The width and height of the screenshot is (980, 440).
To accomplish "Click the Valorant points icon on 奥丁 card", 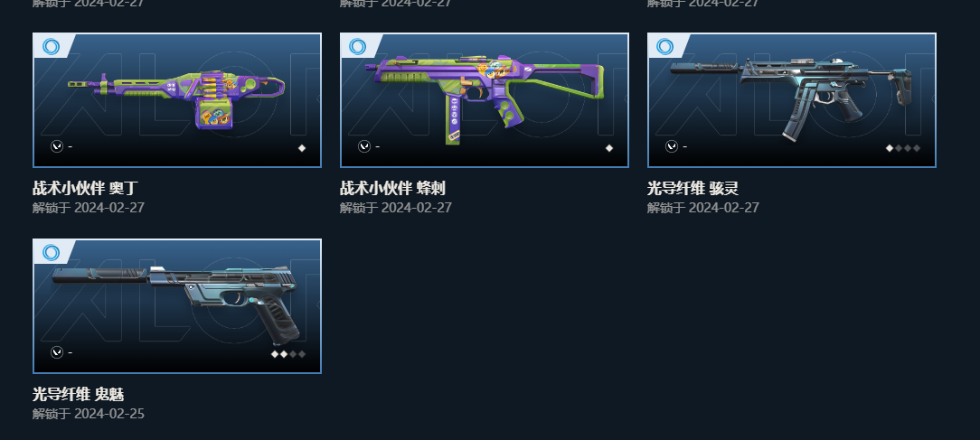I will (x=57, y=146).
